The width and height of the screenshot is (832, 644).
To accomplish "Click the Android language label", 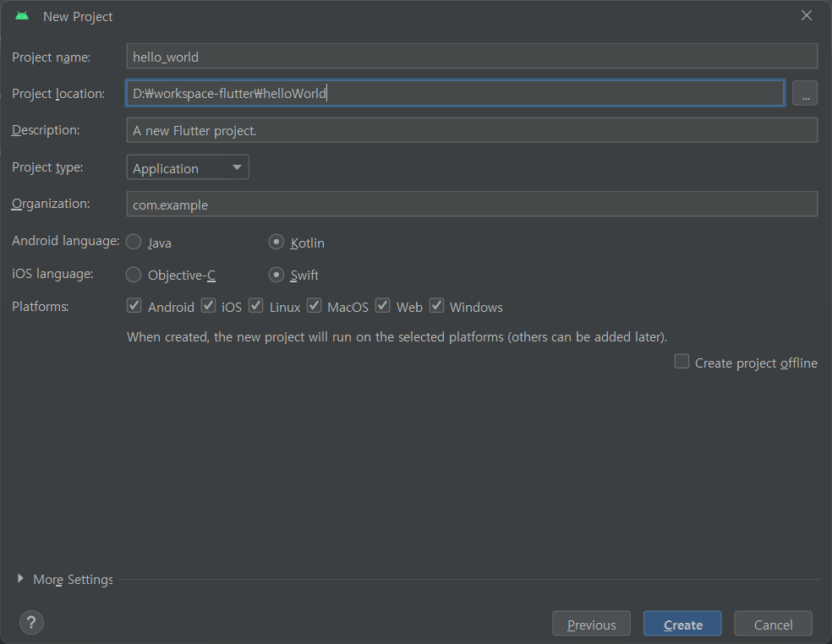I will (x=66, y=241).
